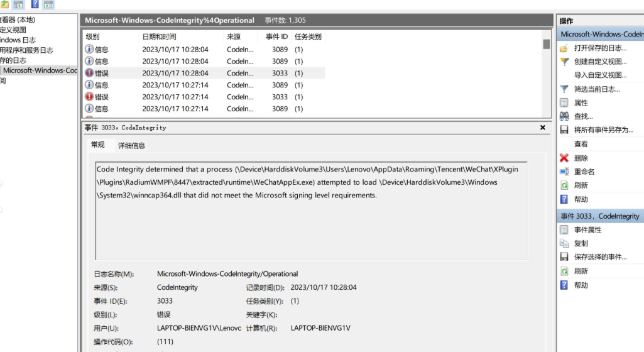The image size is (644, 352).
Task: Click the up-one-level folder toolbar icon
Action: tap(4, 4)
